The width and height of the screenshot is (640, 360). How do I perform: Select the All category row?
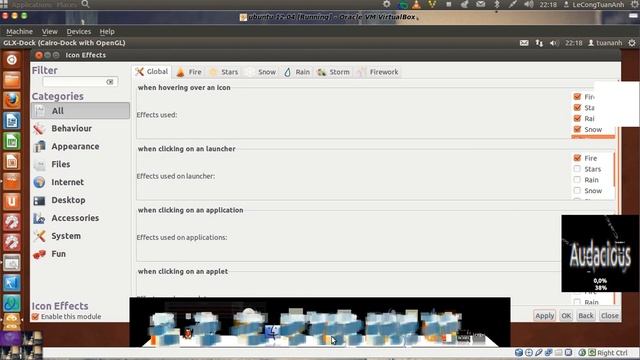80,111
